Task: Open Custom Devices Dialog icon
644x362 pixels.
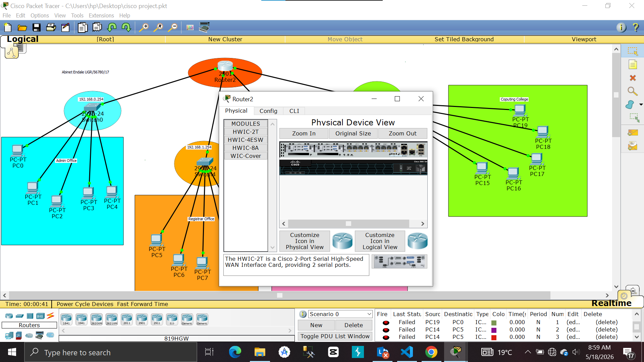Action: (x=204, y=27)
